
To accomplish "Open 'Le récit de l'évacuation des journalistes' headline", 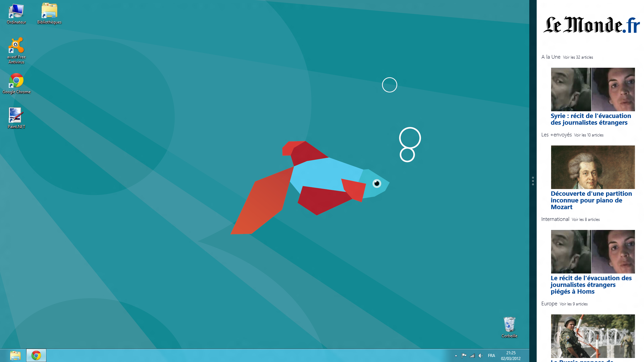I will pos(591,285).
